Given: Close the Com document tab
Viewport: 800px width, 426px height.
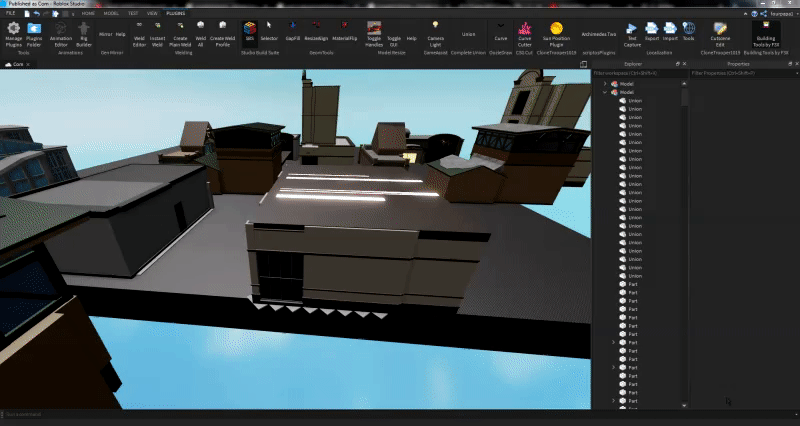Looking at the screenshot, I should 29,64.
